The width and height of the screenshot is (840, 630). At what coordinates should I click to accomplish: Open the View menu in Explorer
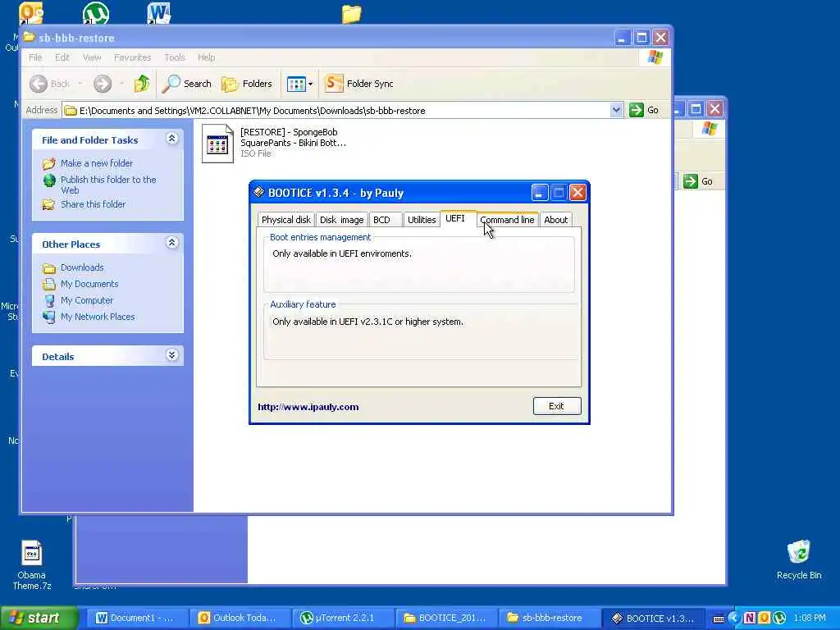(92, 57)
